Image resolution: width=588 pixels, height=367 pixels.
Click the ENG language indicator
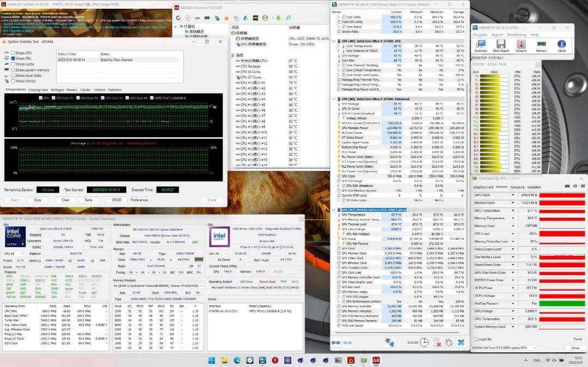(x=537, y=360)
